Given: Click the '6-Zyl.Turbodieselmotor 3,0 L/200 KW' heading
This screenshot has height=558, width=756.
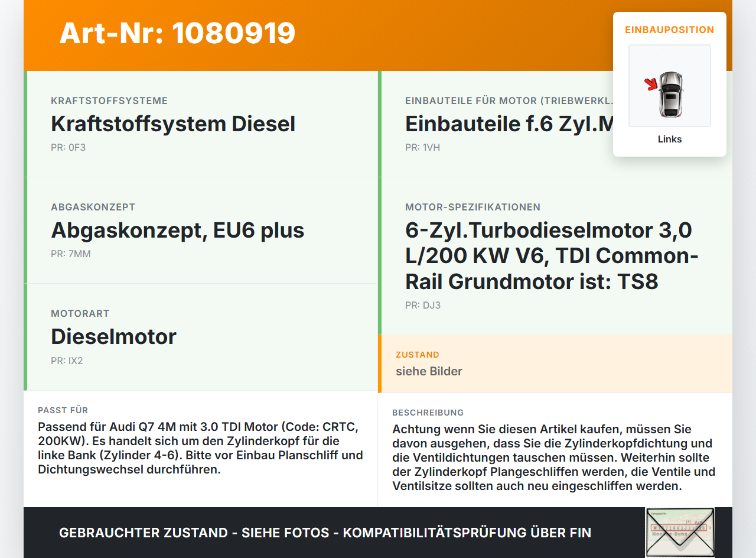Looking at the screenshot, I should 552,256.
